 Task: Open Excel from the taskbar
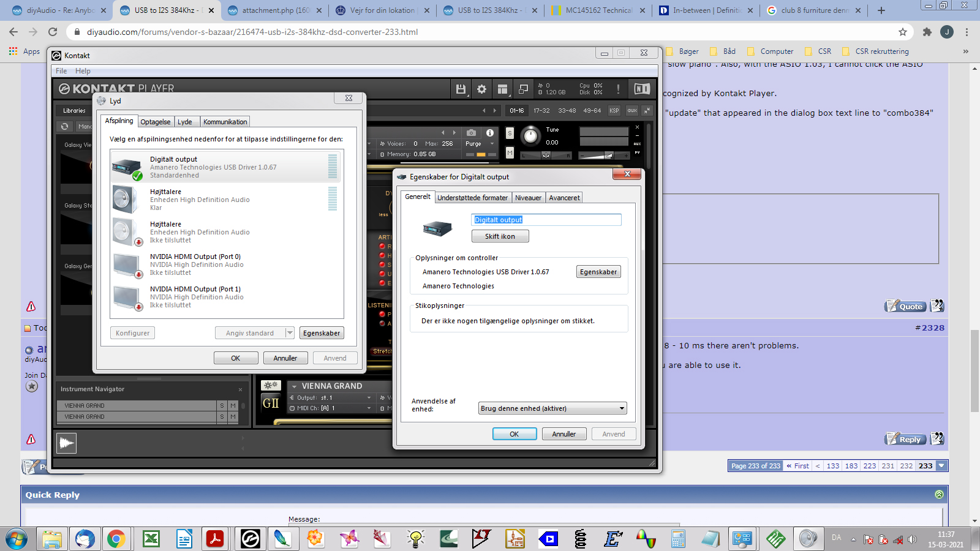tap(151, 539)
